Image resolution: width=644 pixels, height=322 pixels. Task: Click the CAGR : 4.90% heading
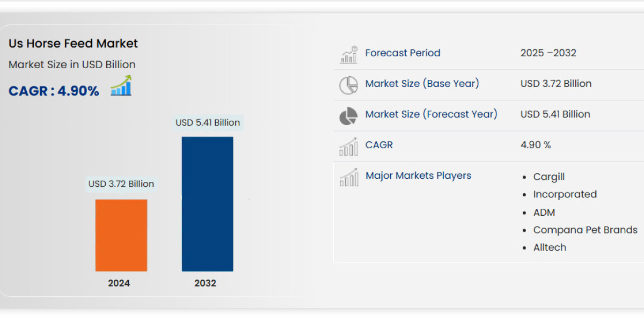(x=54, y=91)
